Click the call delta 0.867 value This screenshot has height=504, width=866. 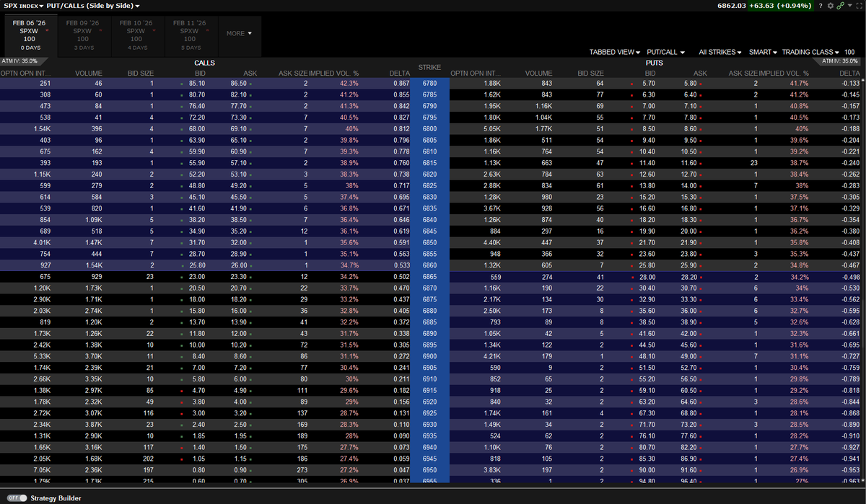tap(402, 84)
